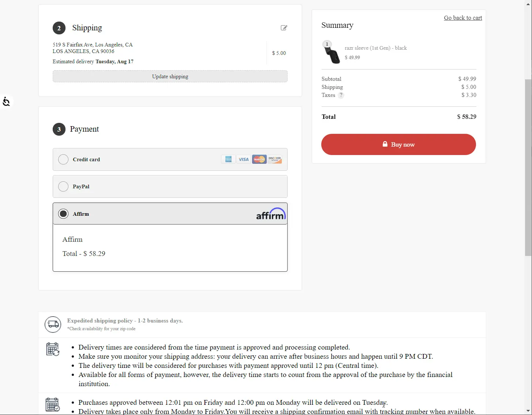Click the American Express card icon
The width and height of the screenshot is (532, 415).
tap(228, 159)
